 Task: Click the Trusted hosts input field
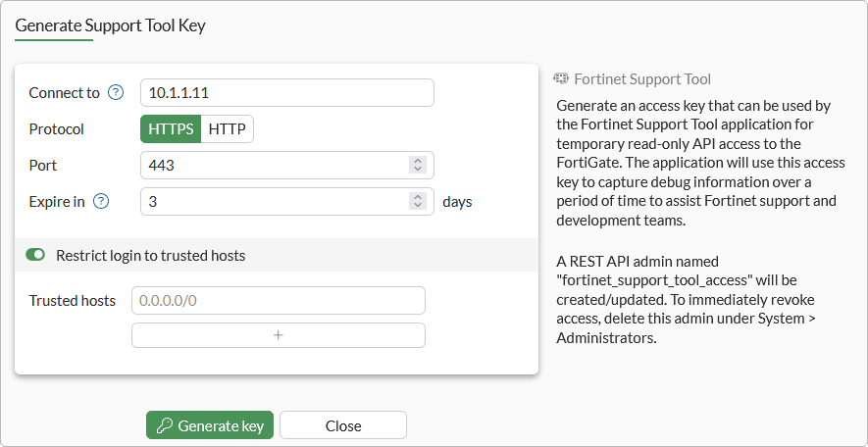coord(279,300)
